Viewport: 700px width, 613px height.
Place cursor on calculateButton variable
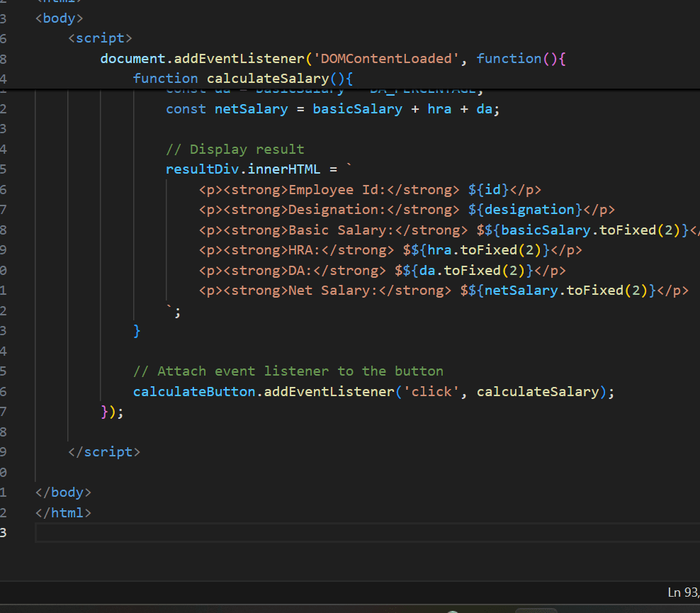coord(194,392)
